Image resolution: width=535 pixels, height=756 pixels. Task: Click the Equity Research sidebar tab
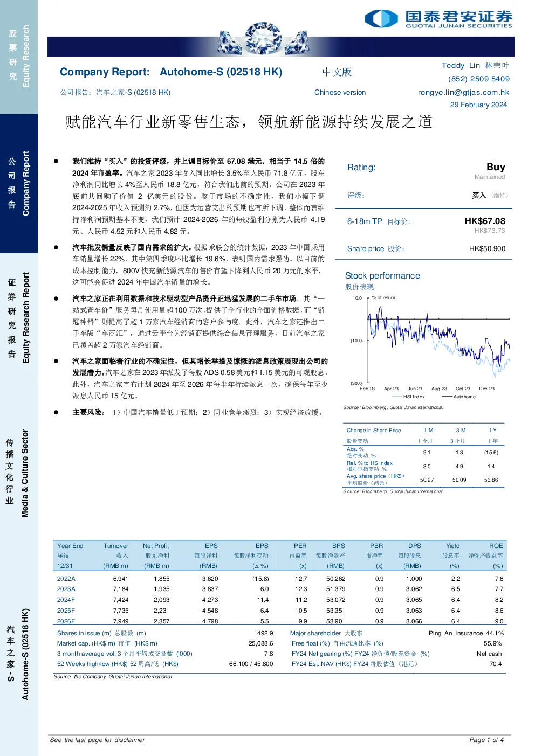pyautogui.click(x=19, y=57)
